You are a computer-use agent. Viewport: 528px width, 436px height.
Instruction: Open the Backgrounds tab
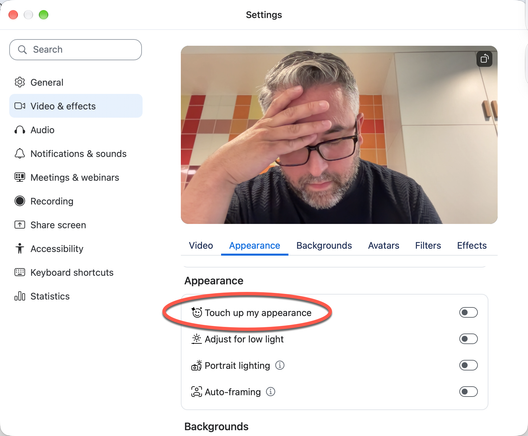[324, 245]
